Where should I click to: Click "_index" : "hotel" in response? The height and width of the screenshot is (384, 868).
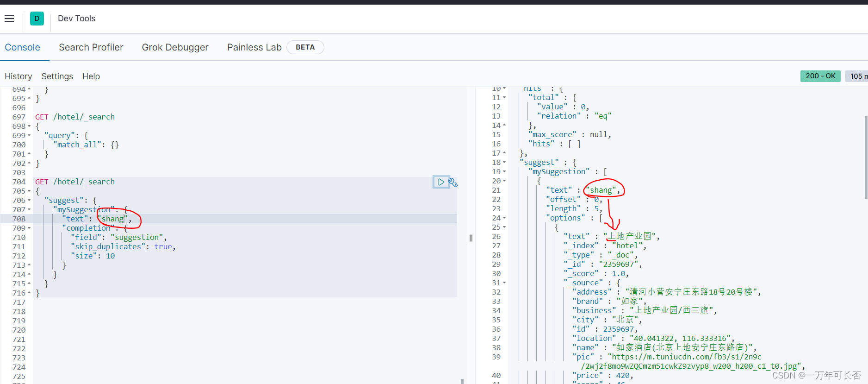click(605, 246)
